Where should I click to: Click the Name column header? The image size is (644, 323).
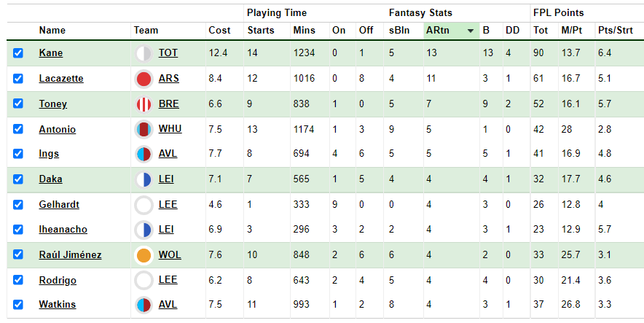point(52,30)
